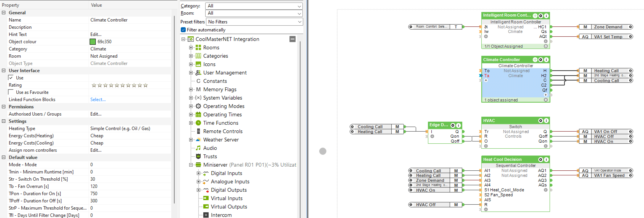Click Edit for Assign room controllers

point(96,150)
